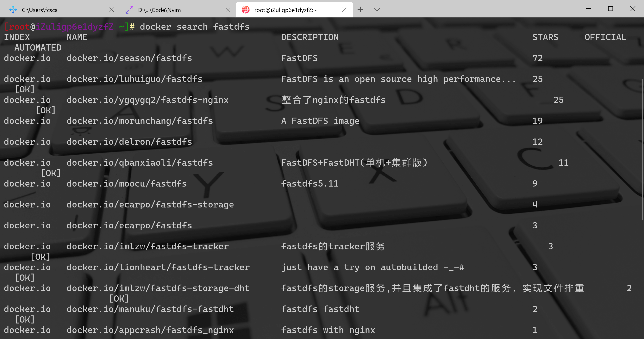Click docker.io/appcrash/fastdfs_nginx entry
This screenshot has height=339, width=644.
(x=150, y=330)
